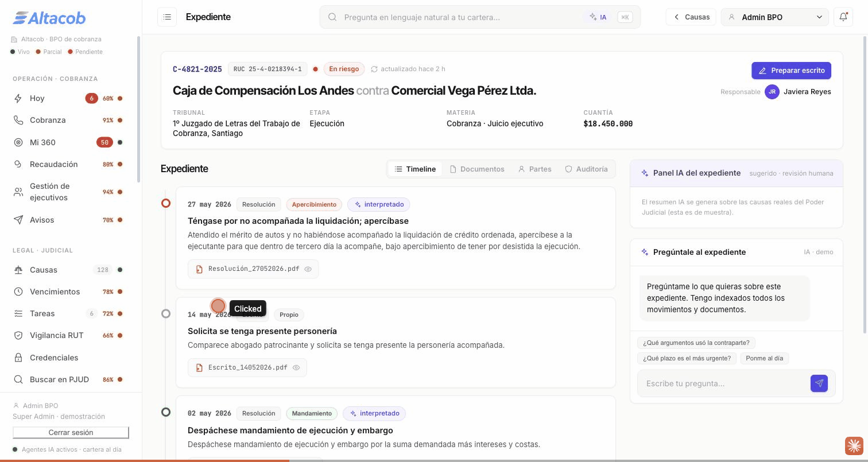Open Gestión de ejecutivos people icon

18,192
